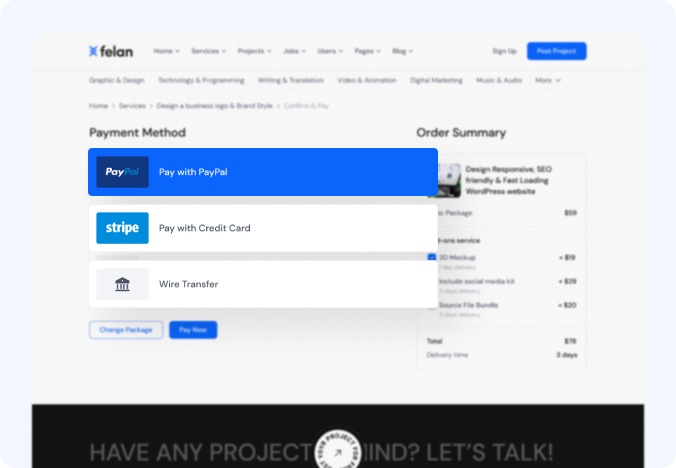Click the Pay Now button
The width and height of the screenshot is (676, 468).
tap(193, 330)
